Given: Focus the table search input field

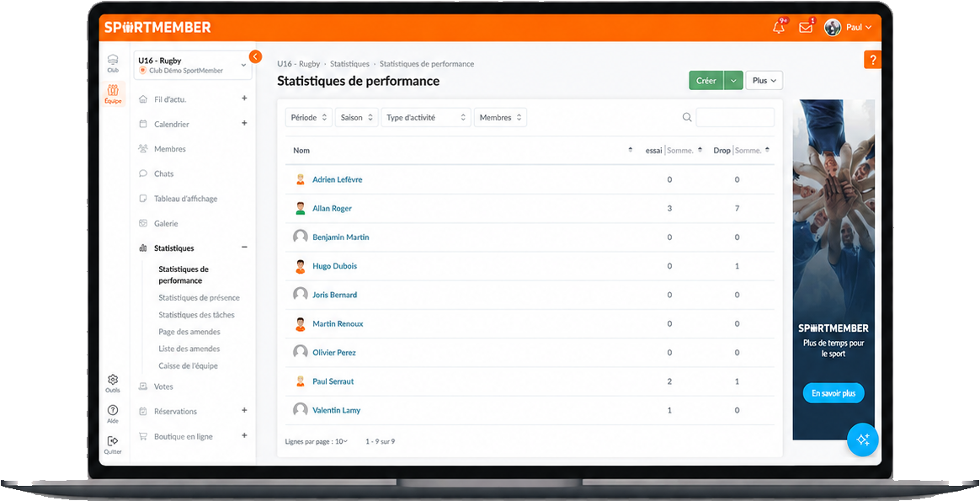Looking at the screenshot, I should [735, 117].
